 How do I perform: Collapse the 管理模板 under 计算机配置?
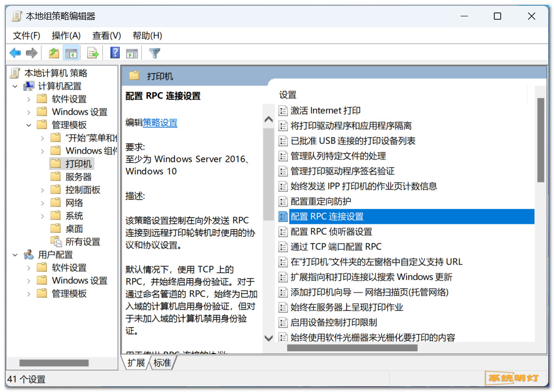29,125
